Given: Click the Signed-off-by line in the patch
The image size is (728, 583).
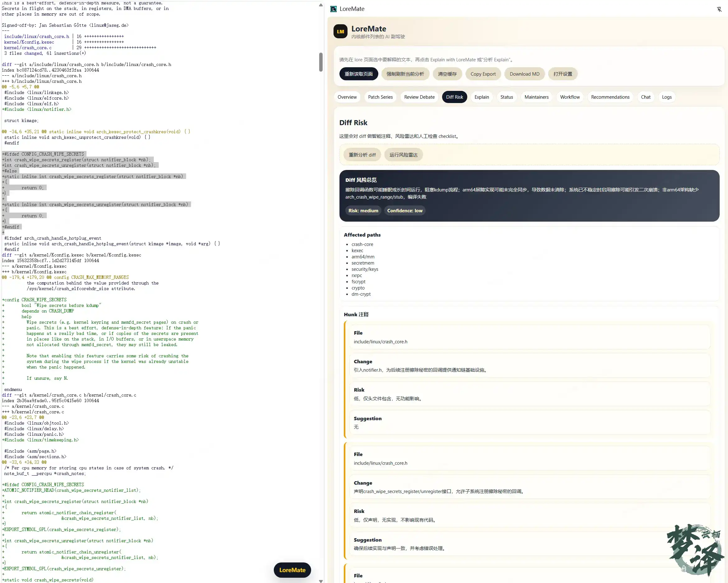Looking at the screenshot, I should tap(65, 25).
